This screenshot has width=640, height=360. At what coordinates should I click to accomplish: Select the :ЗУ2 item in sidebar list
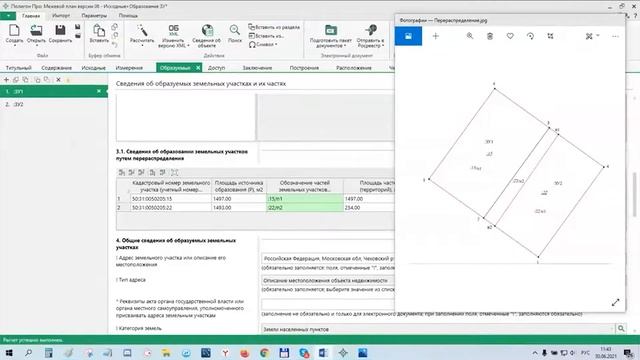click(53, 104)
